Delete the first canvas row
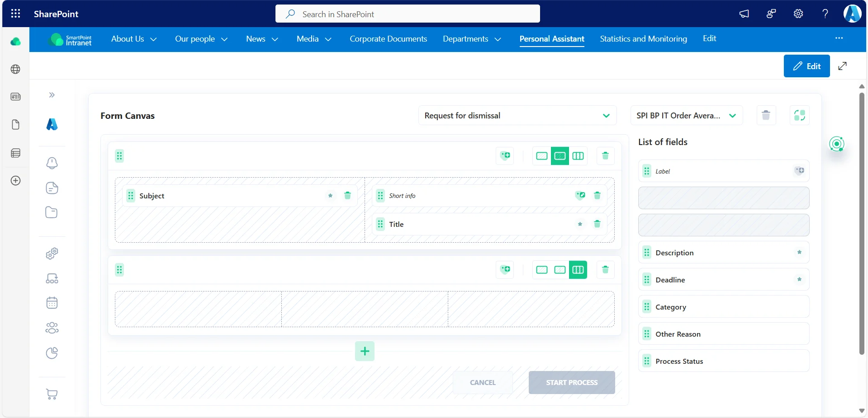This screenshot has width=868, height=418. (605, 156)
